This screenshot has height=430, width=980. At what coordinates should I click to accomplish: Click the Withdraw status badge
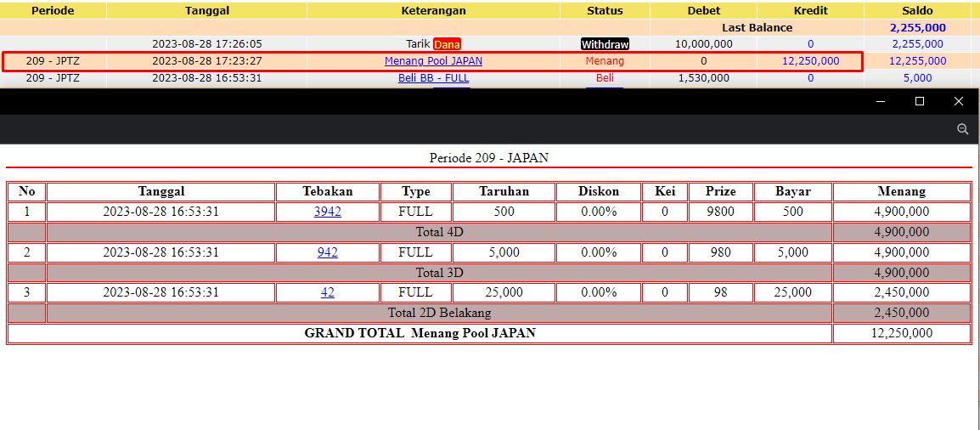coord(605,44)
